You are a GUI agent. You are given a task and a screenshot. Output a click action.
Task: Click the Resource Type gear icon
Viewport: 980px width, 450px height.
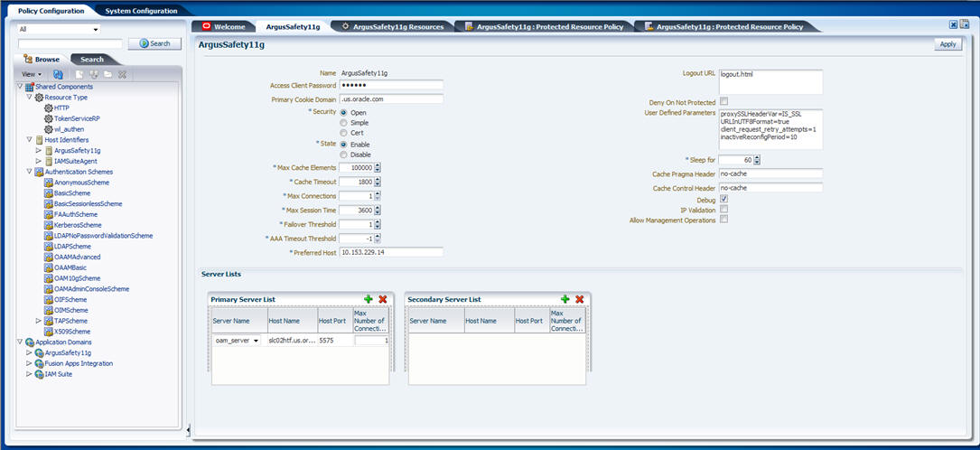tap(39, 98)
